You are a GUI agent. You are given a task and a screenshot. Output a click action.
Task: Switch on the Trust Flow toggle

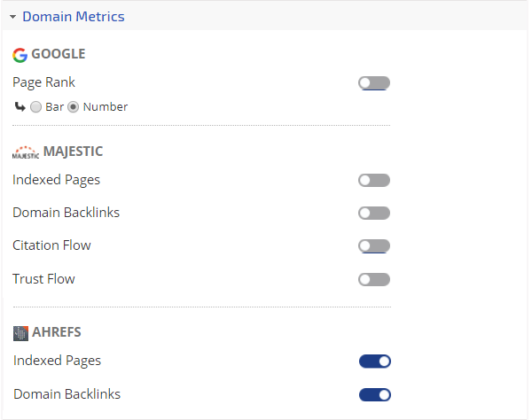pos(374,279)
